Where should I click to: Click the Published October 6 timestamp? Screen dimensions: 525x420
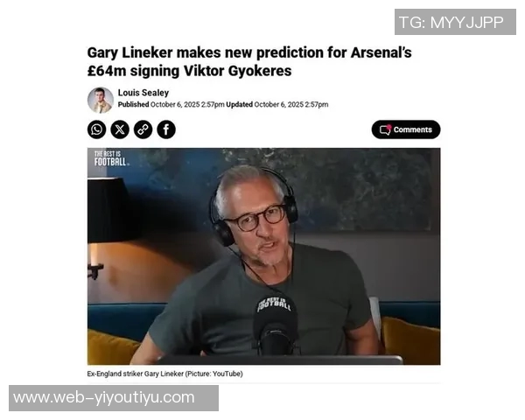(x=171, y=104)
